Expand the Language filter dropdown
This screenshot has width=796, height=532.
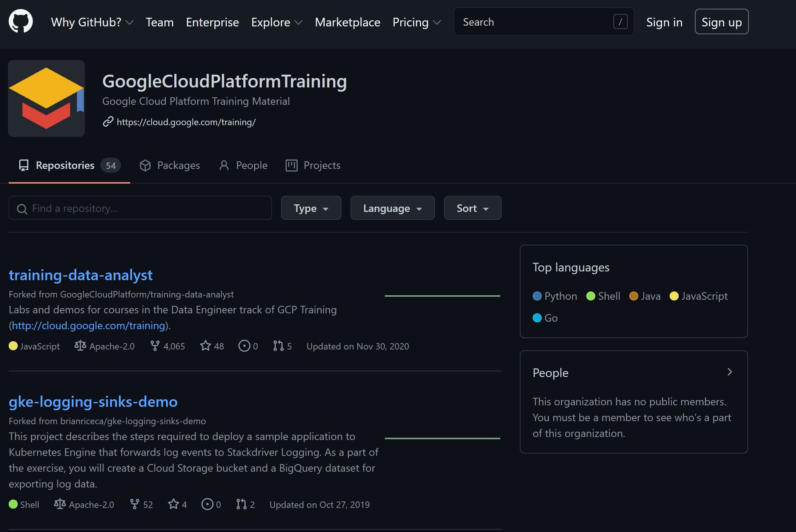click(392, 208)
